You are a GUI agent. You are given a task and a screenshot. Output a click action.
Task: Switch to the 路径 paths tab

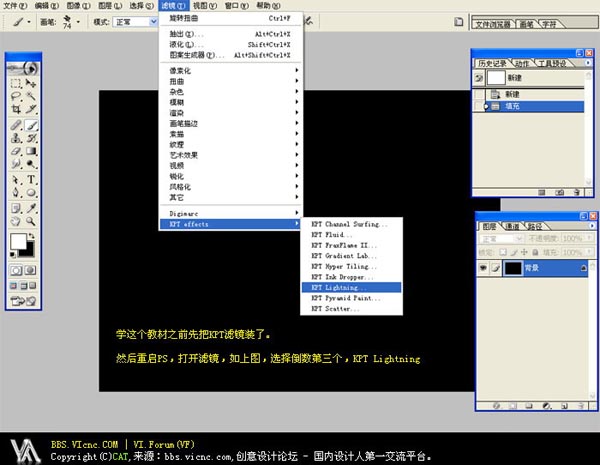[x=534, y=226]
